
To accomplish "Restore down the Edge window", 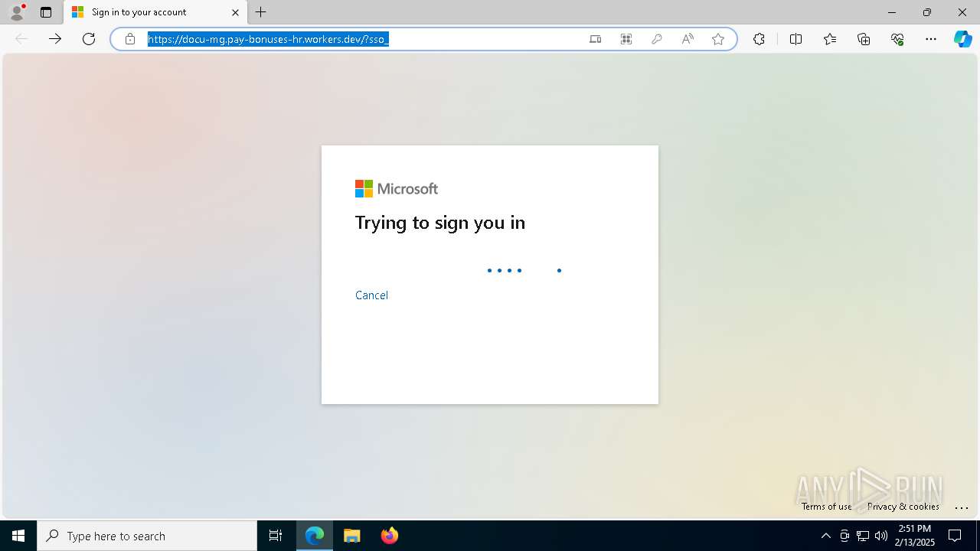I will [x=927, y=12].
